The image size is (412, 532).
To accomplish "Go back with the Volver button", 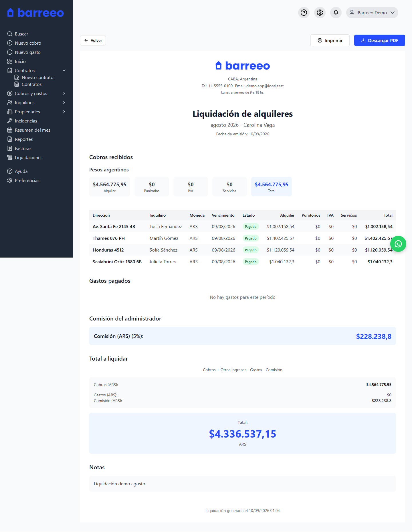I will (93, 40).
